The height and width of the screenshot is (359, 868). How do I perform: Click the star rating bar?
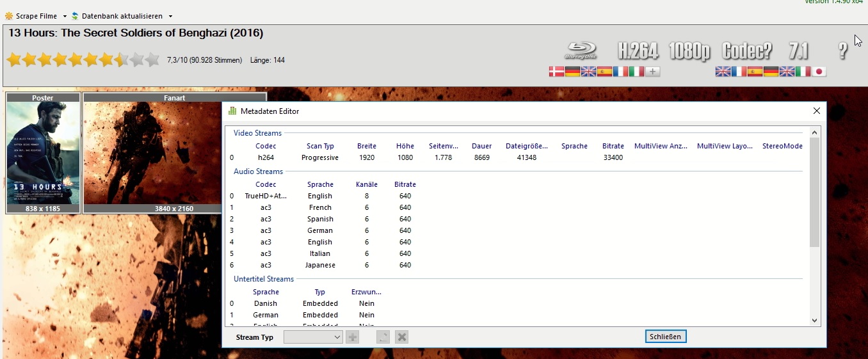[x=83, y=60]
